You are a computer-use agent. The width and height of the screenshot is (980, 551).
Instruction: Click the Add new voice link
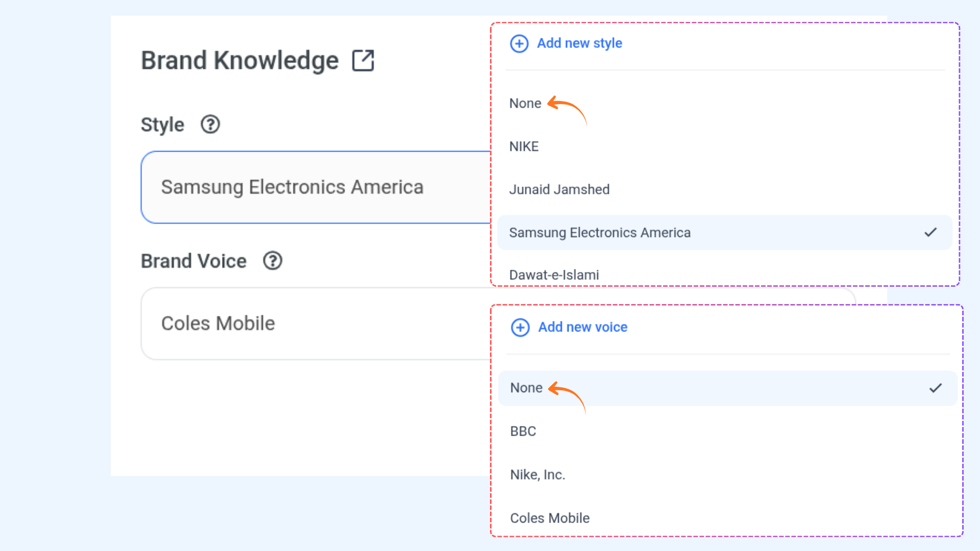pos(582,327)
